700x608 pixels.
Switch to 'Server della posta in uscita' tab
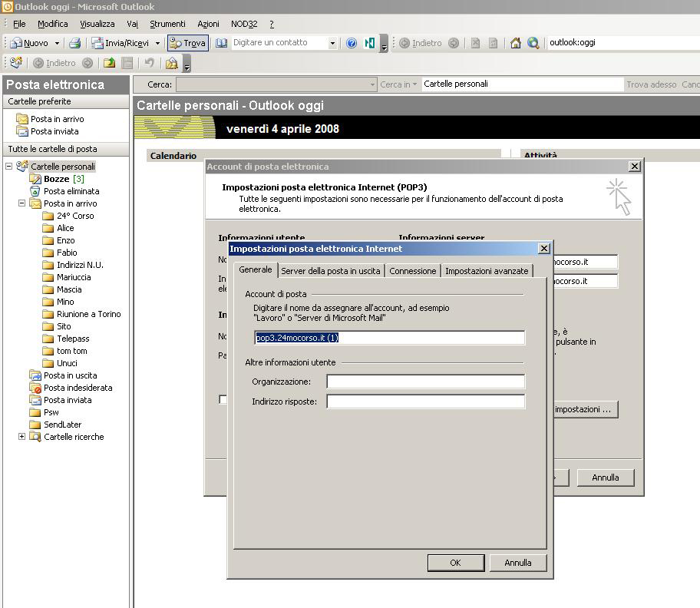331,271
